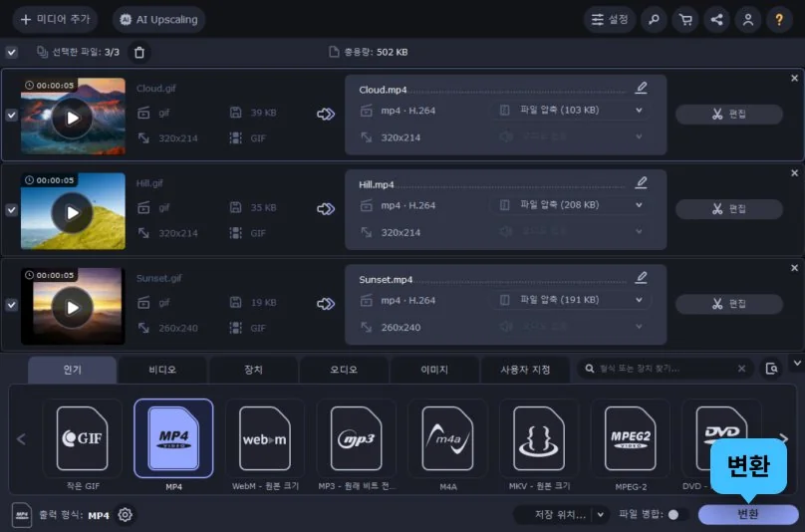Switch to the 장치 (Devices) tab
The width and height of the screenshot is (805, 532).
tap(254, 370)
